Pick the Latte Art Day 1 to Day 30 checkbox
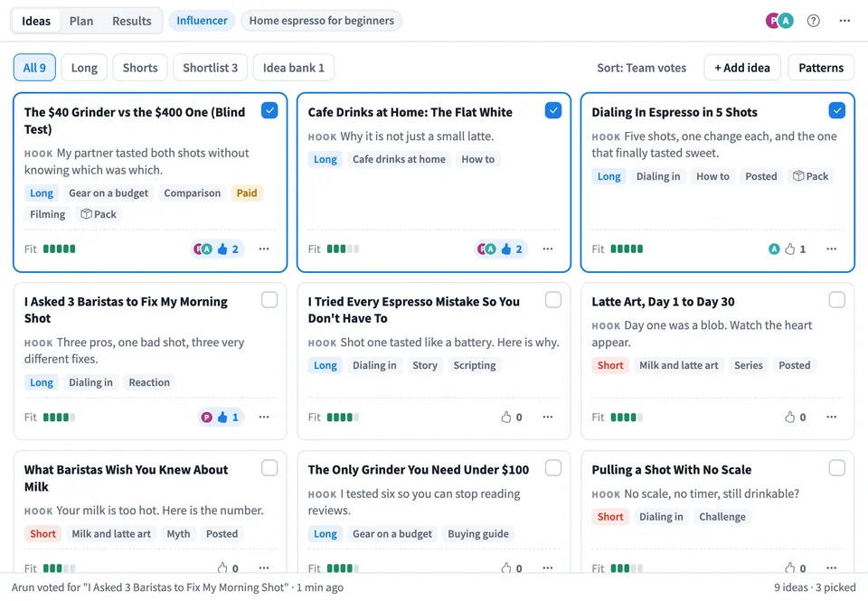Image resolution: width=868 pixels, height=601 pixels. (837, 300)
